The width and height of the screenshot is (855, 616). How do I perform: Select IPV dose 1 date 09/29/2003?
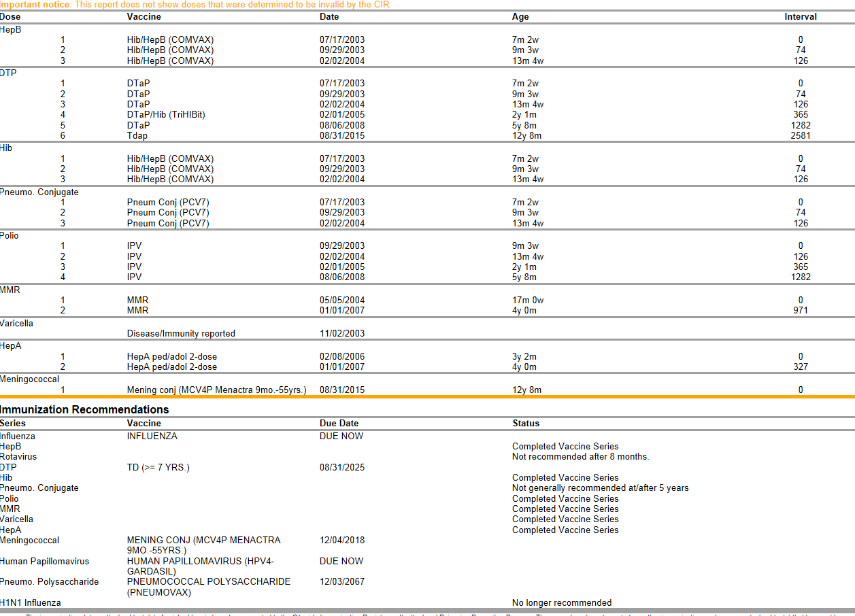[x=342, y=246]
